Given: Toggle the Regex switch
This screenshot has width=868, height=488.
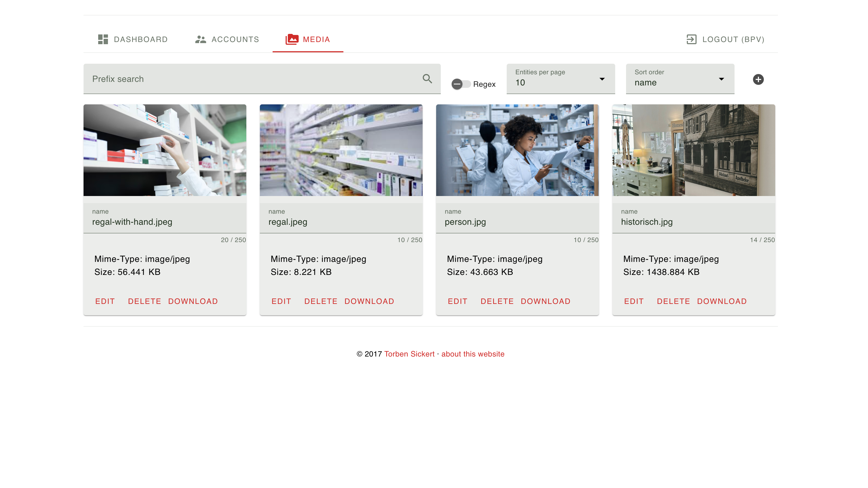Looking at the screenshot, I should click(461, 84).
